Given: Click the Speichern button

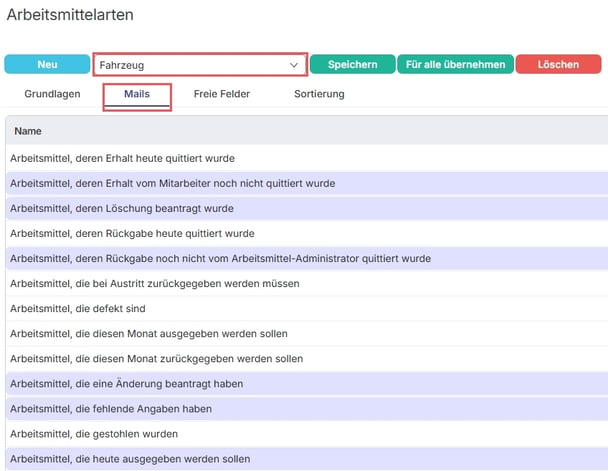Looking at the screenshot, I should point(352,64).
